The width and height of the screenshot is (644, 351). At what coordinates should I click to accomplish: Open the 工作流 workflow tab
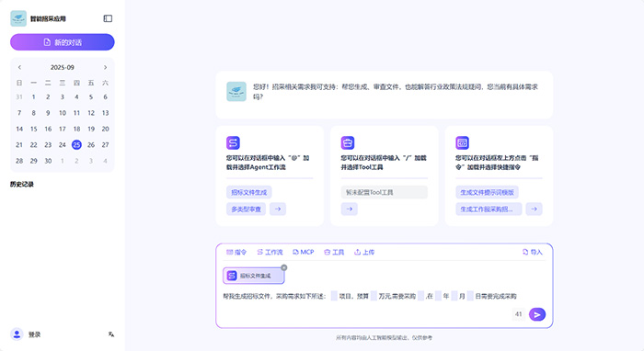point(270,252)
